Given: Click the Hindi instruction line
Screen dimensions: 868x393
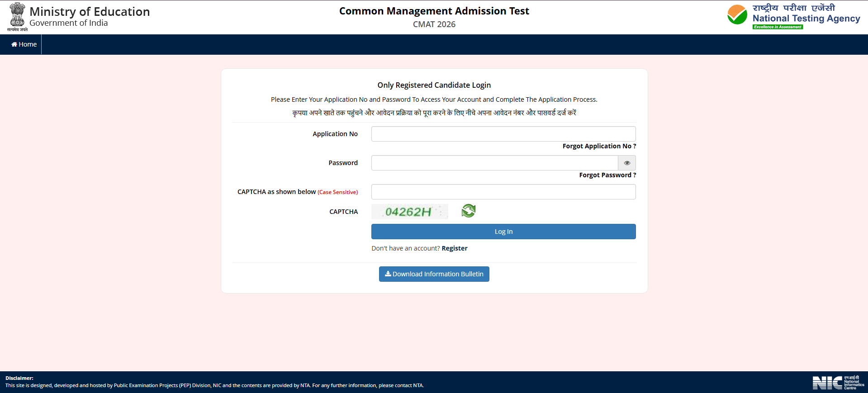Looking at the screenshot, I should (x=434, y=113).
